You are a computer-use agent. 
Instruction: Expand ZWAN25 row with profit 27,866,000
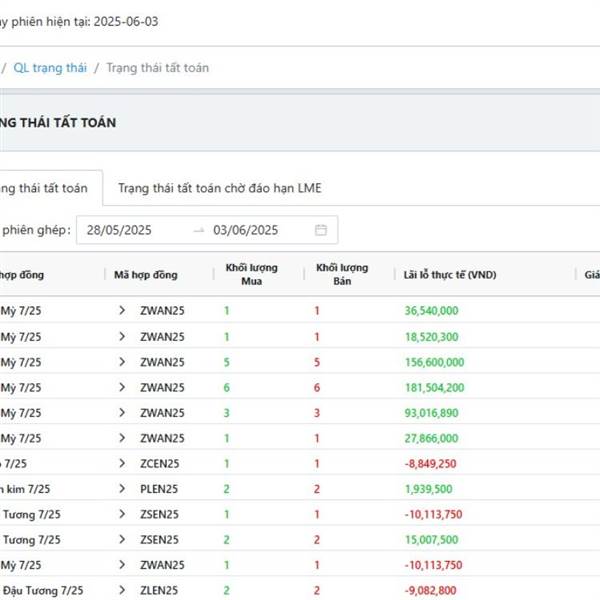(122, 438)
